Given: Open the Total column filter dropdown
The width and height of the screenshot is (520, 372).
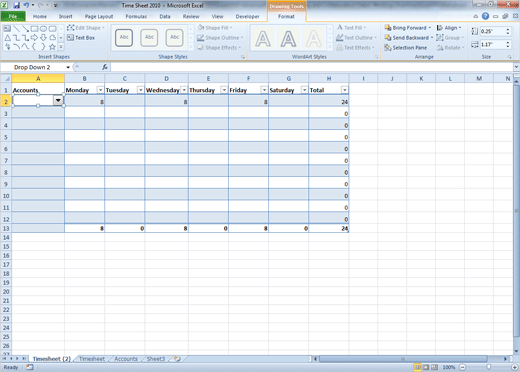Looking at the screenshot, I should (x=344, y=90).
